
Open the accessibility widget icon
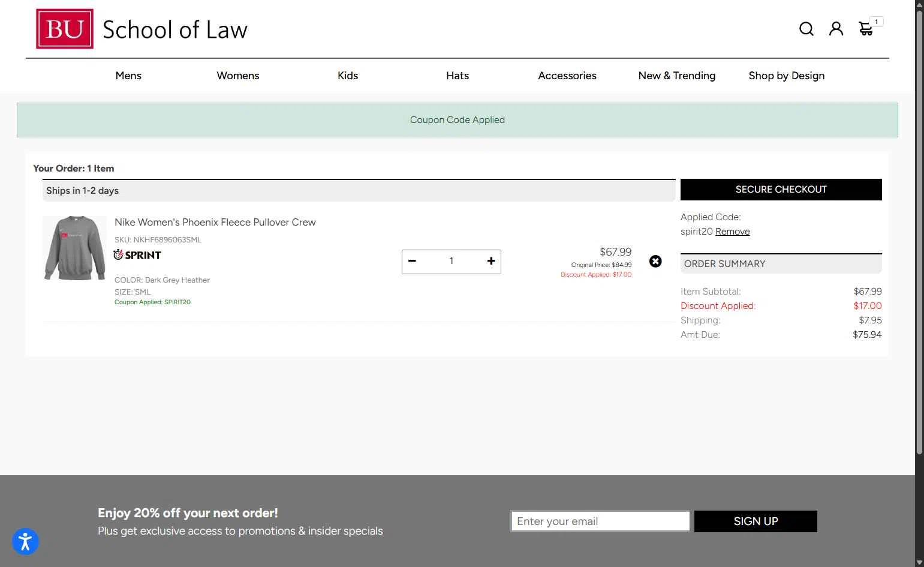pos(25,542)
